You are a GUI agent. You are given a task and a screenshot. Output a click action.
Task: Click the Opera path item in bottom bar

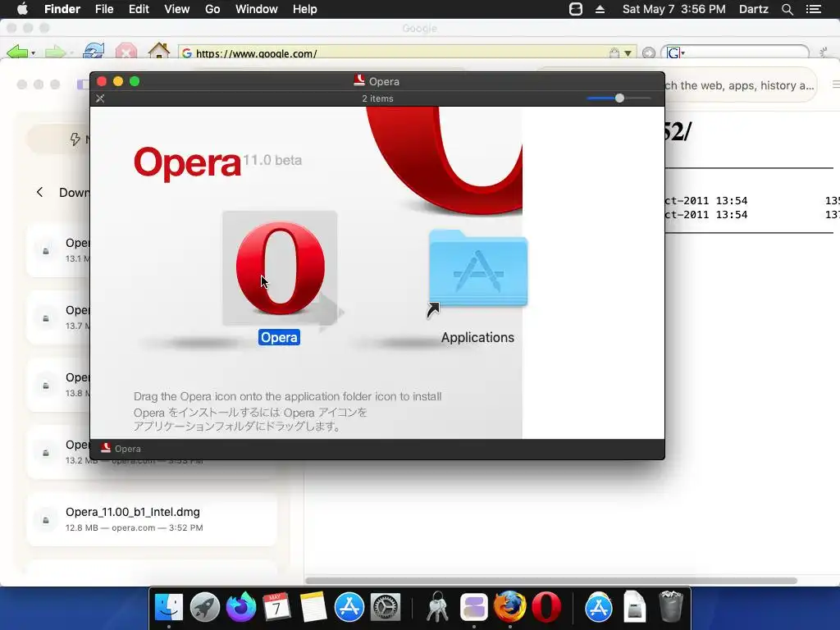click(x=121, y=449)
